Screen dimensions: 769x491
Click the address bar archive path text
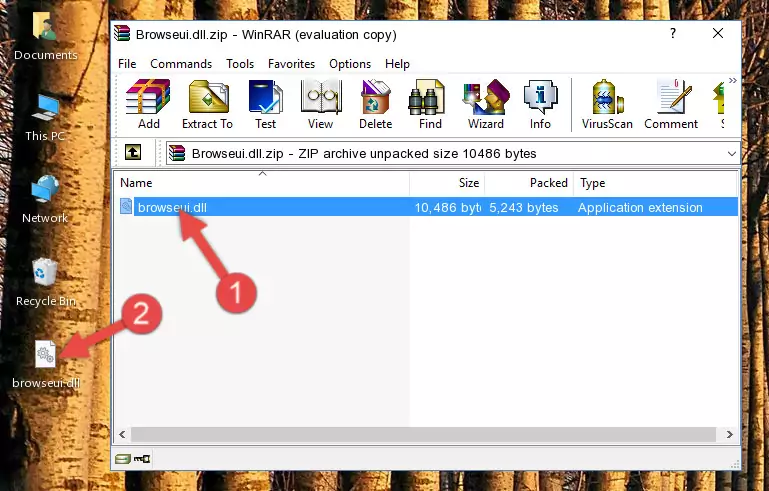click(x=364, y=154)
